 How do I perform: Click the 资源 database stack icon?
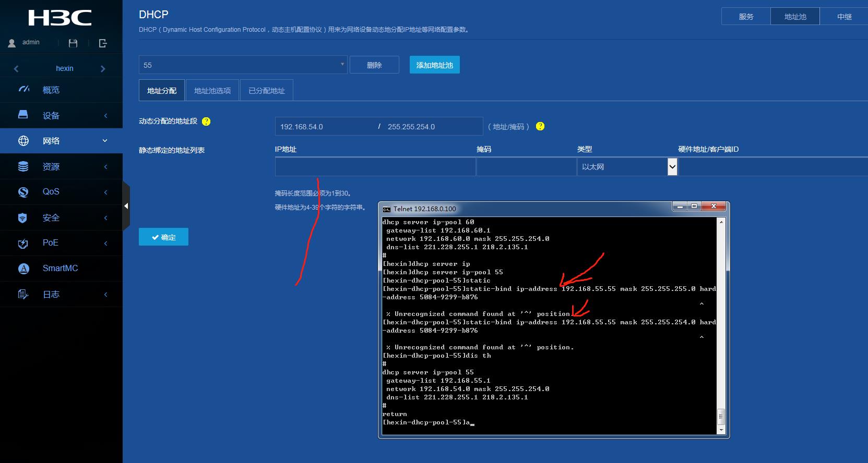click(x=23, y=166)
